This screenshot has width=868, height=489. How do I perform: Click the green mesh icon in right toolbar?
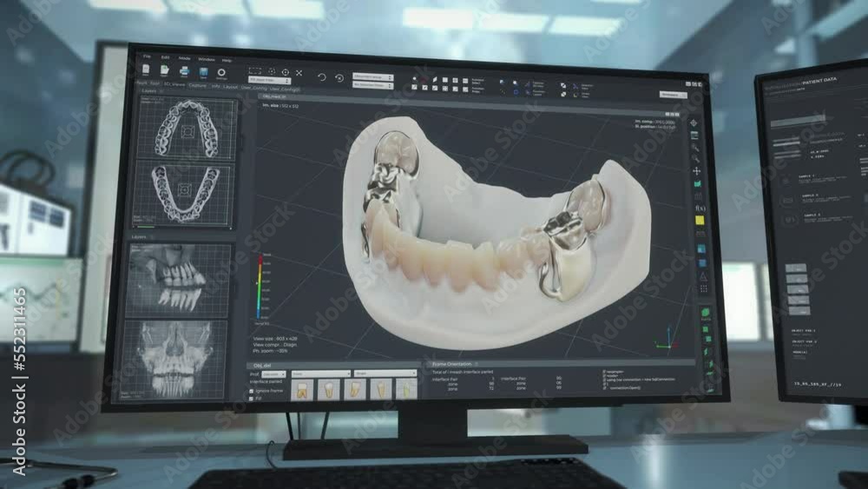(x=698, y=183)
